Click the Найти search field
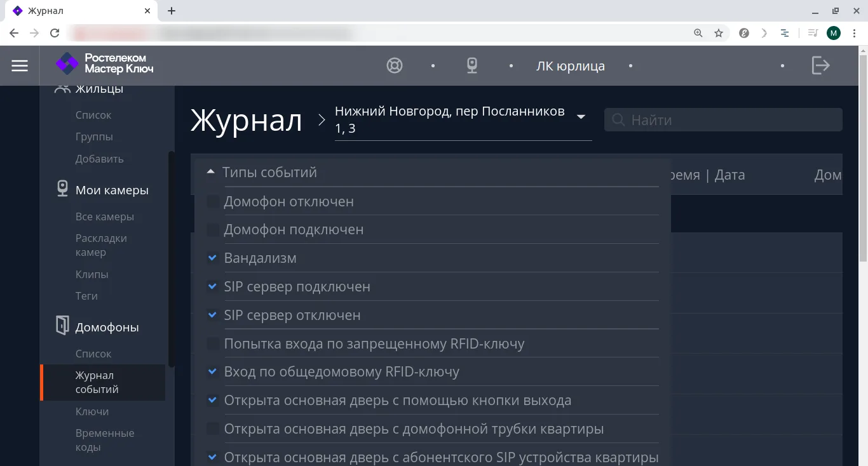 (723, 119)
